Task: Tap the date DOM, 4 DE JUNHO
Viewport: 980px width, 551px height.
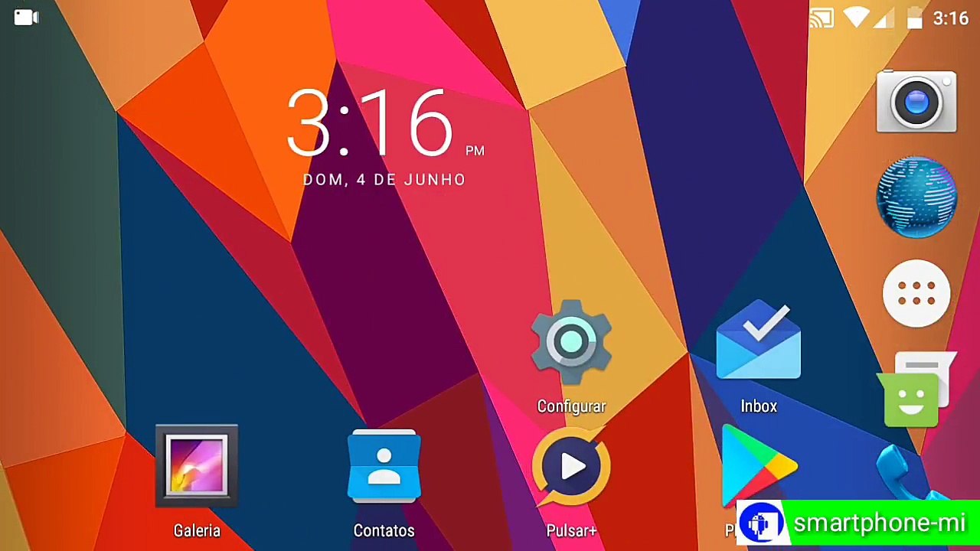Action: point(384,180)
